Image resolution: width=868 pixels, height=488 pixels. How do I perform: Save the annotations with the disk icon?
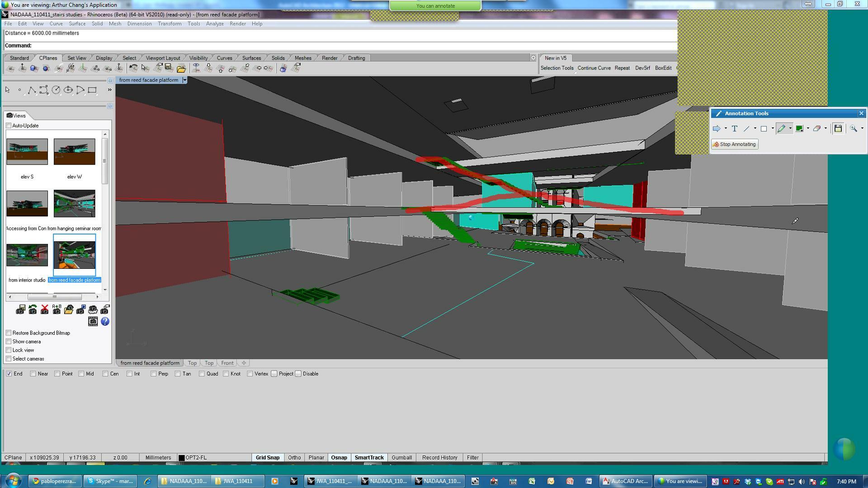tap(838, 129)
